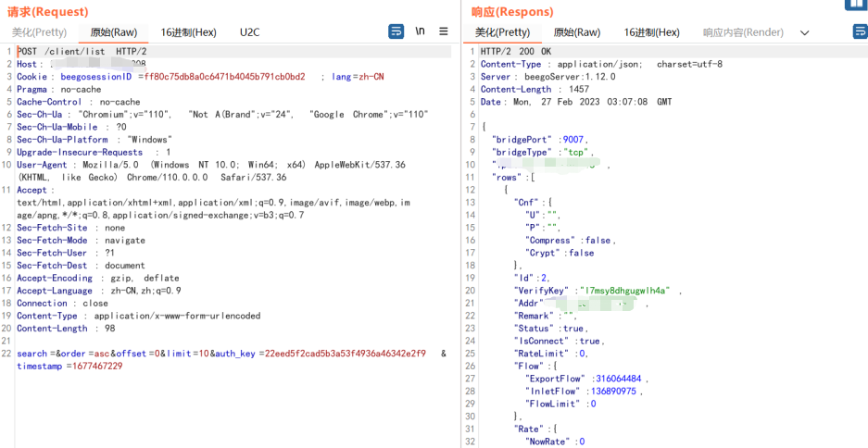The image size is (868, 448).
Task: Open the Response 原始(Raw) tab
Action: pos(576,32)
